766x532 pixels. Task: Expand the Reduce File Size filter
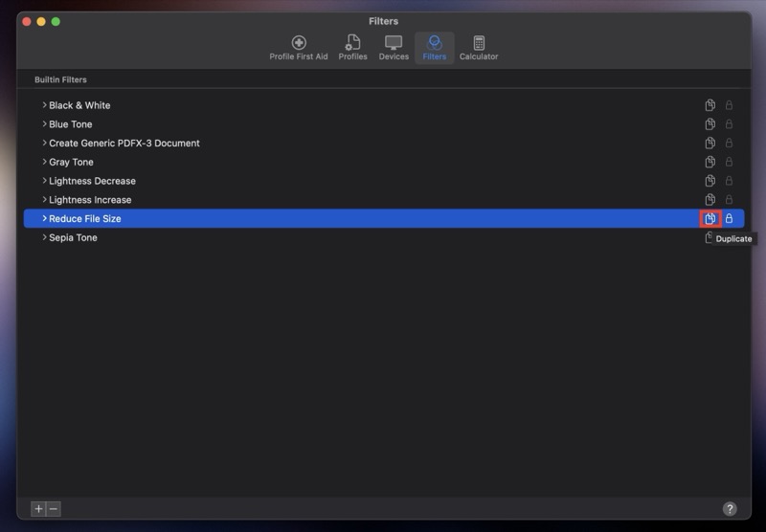(44, 219)
